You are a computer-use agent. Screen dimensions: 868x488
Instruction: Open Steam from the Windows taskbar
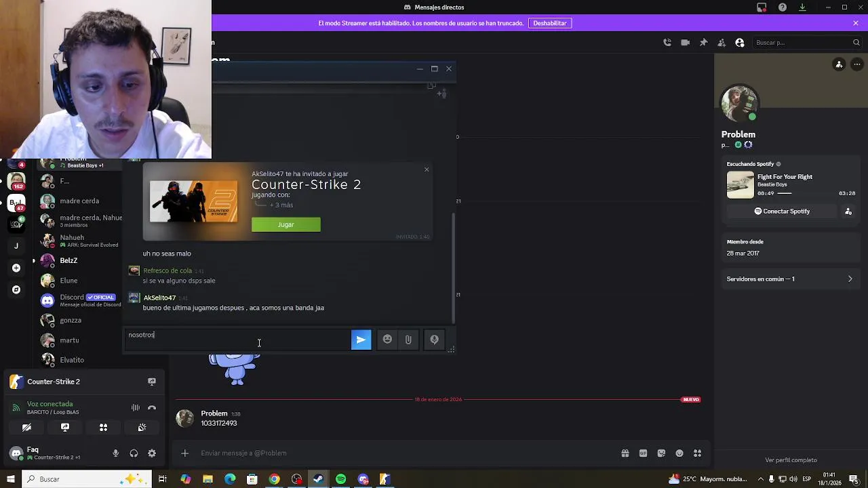click(319, 479)
